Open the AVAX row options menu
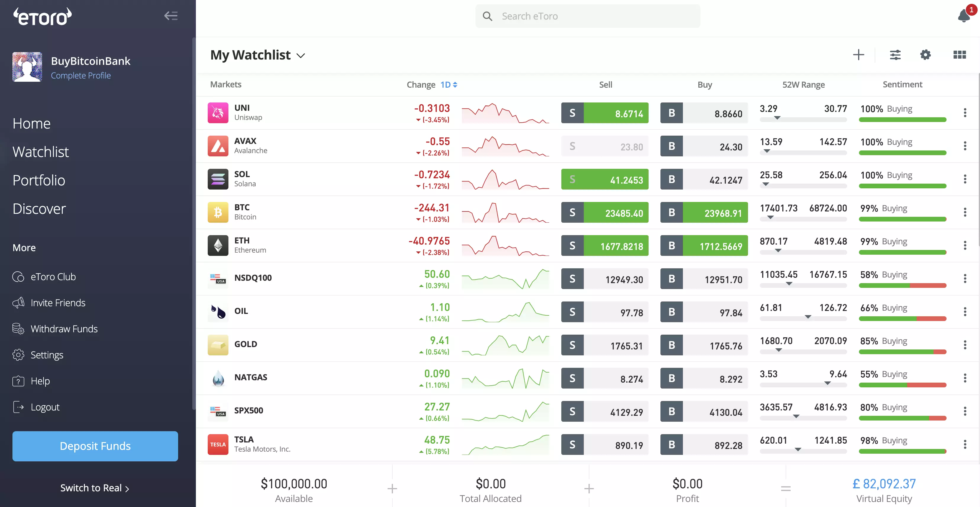The image size is (980, 507). tap(965, 146)
